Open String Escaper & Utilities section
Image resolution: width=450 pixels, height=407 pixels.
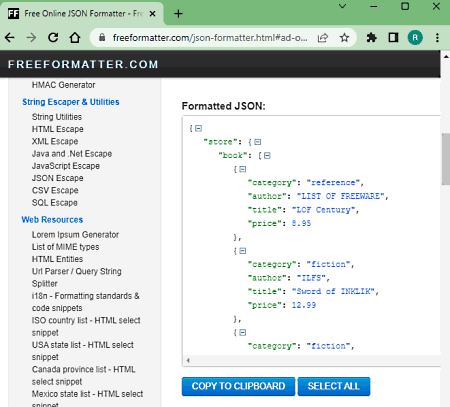click(x=71, y=102)
